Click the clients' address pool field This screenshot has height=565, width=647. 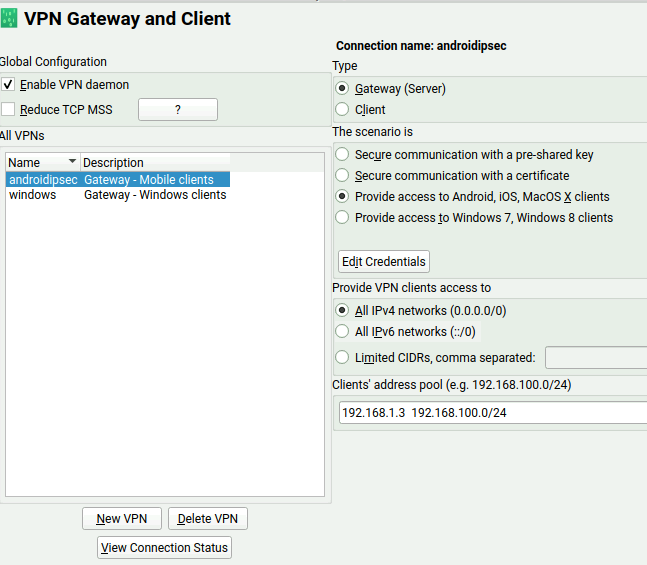pos(492,413)
